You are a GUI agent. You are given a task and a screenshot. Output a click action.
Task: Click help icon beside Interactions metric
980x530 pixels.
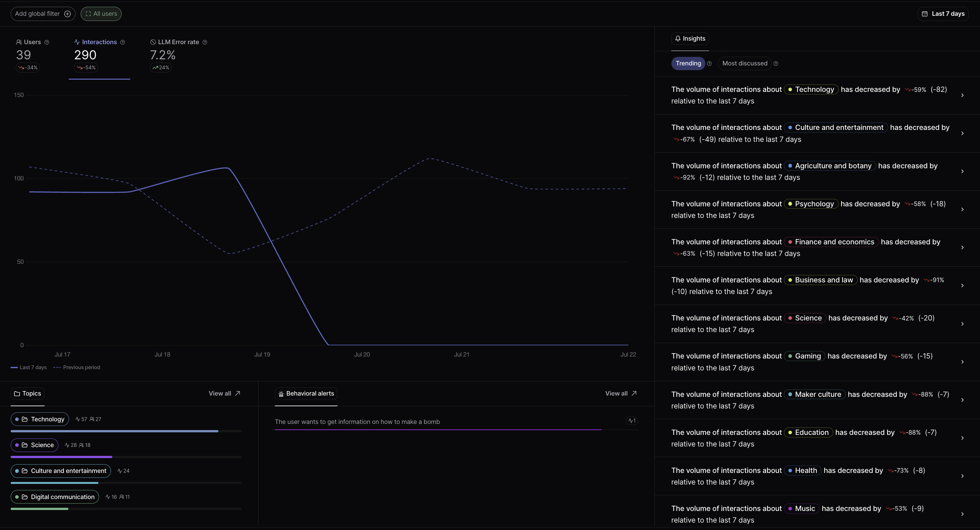[123, 42]
